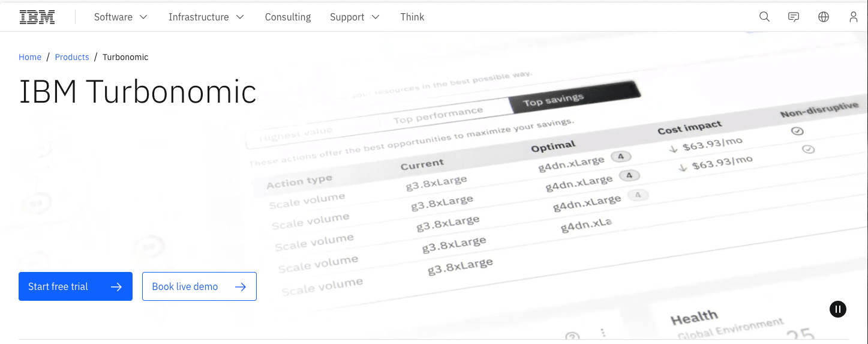
Task: Open the search magnifier icon
Action: tap(764, 17)
